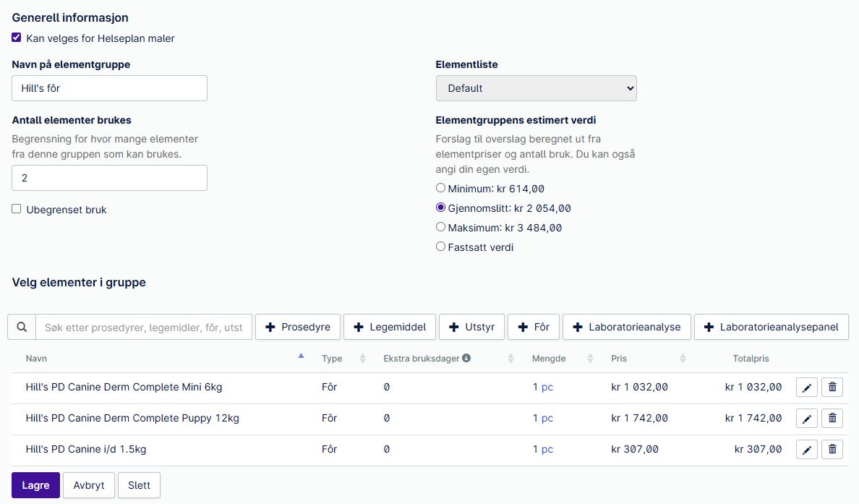
Task: Focus the Antall elementer brukes field
Action: (x=110, y=178)
